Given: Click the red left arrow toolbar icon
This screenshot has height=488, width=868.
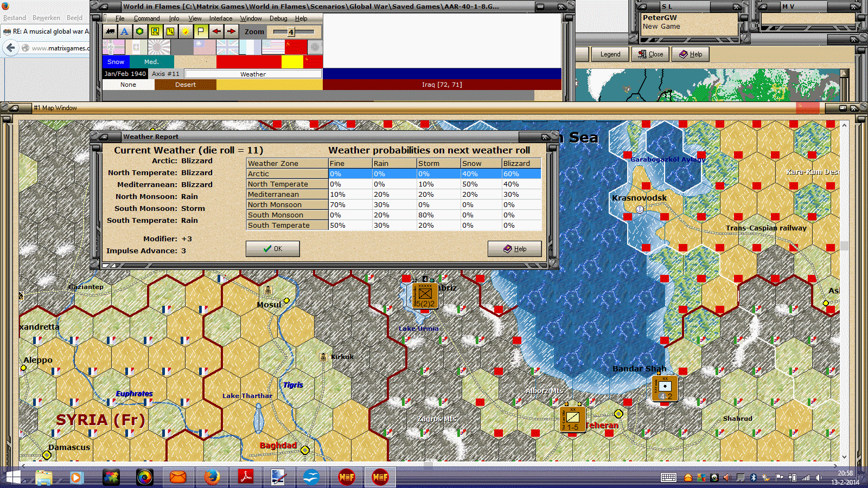Looking at the screenshot, I should (x=216, y=31).
